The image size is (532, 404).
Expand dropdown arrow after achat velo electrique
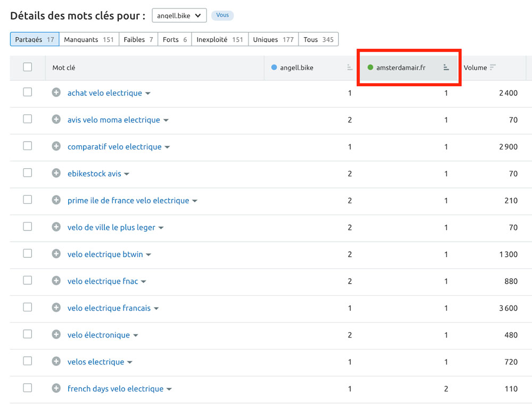147,93
